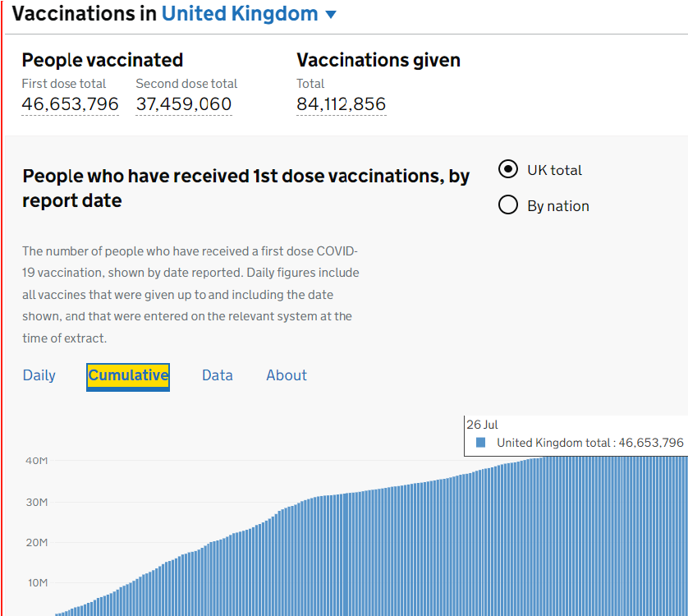688x616 pixels.
Task: Click the United Kingdom total tooltip value
Action: [590, 443]
